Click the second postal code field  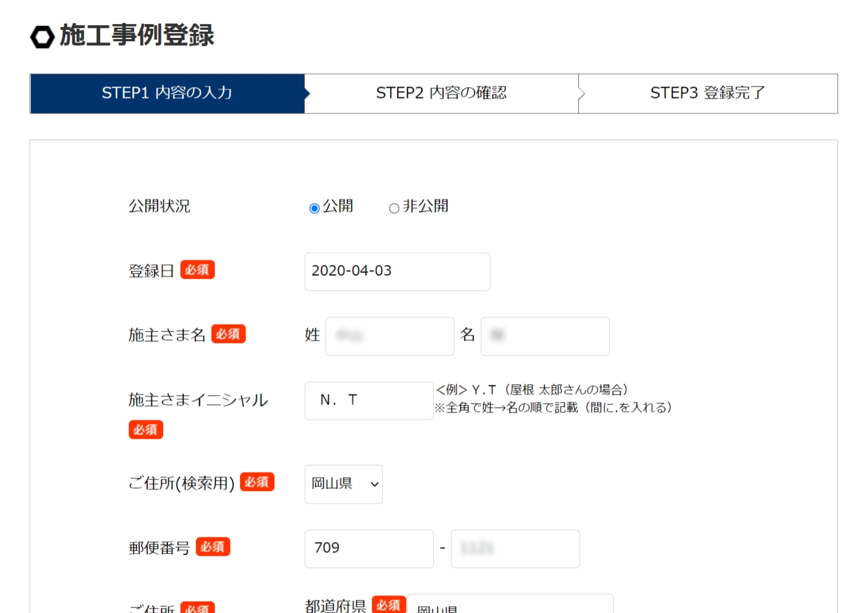[x=515, y=548]
